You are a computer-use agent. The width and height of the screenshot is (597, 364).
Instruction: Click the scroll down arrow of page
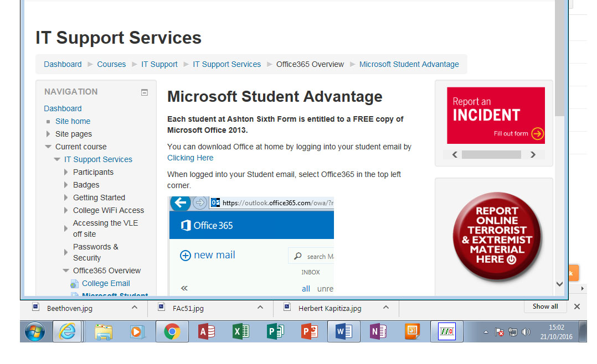pyautogui.click(x=559, y=284)
